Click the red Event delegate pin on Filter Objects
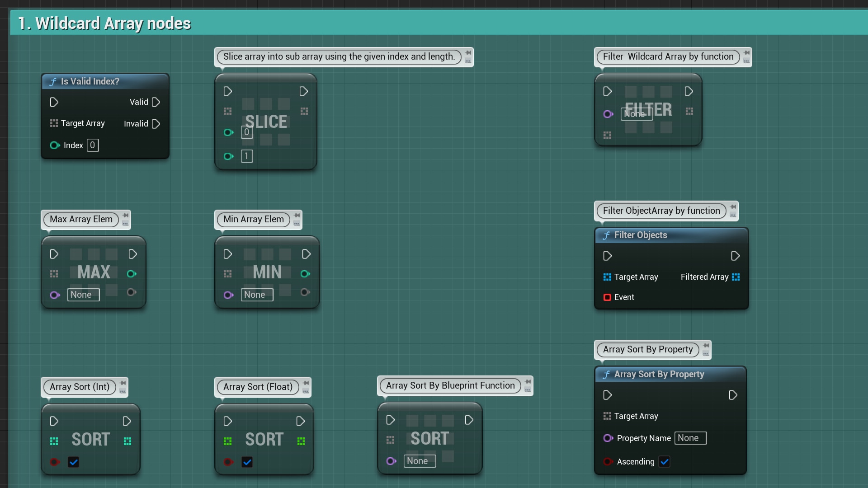 [x=607, y=297]
